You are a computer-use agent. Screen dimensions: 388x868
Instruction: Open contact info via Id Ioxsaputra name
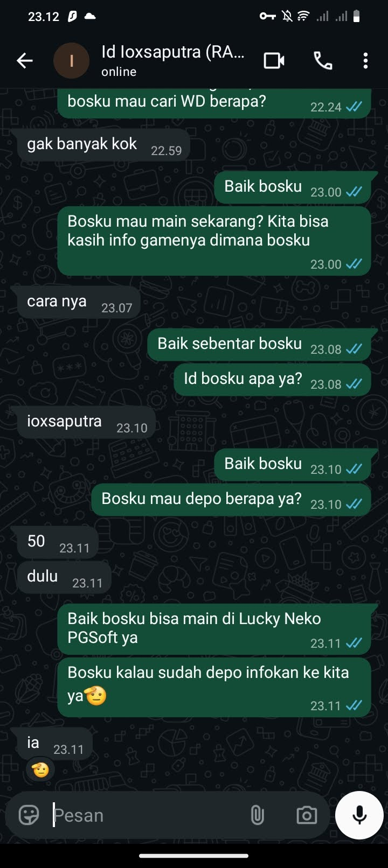pos(172,52)
